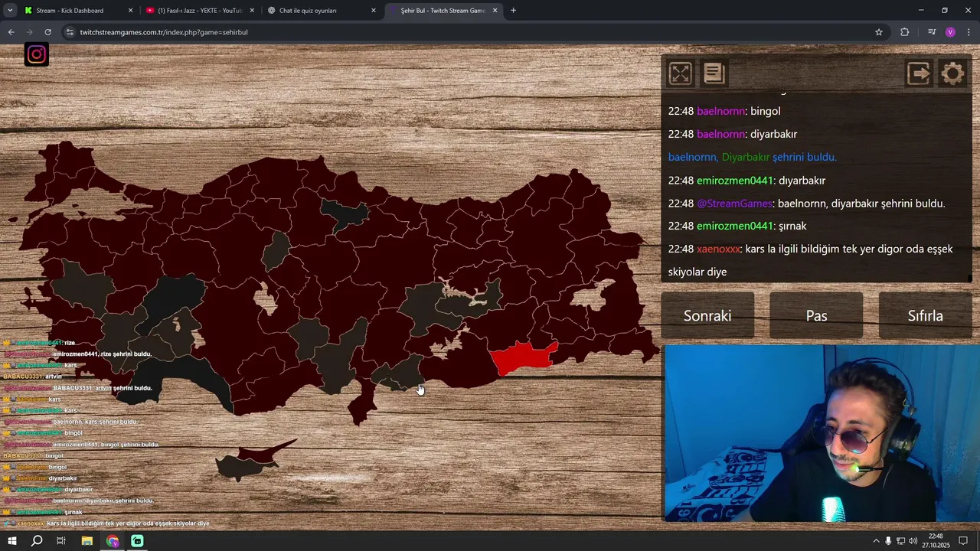Image resolution: width=980 pixels, height=551 pixels.
Task: Close the Fasıl-ı Jazz YouTube tab
Action: tap(252, 11)
